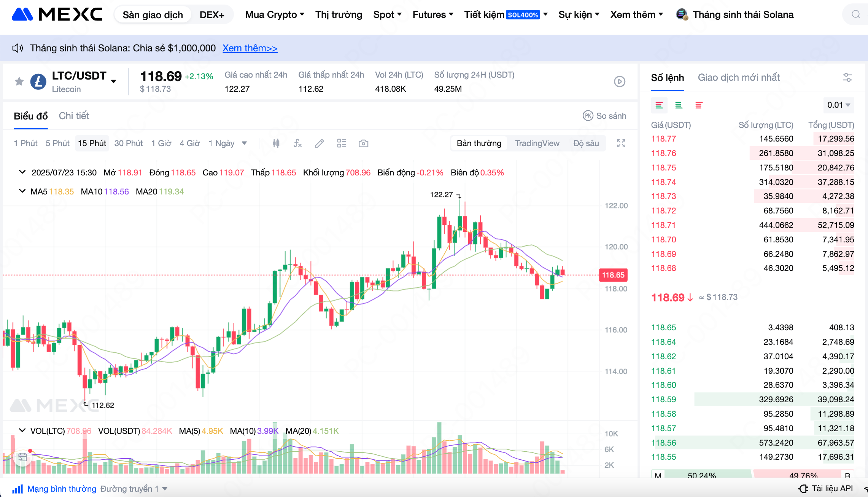The width and height of the screenshot is (868, 497).
Task: Collapse the VOL indicator row
Action: 22,430
